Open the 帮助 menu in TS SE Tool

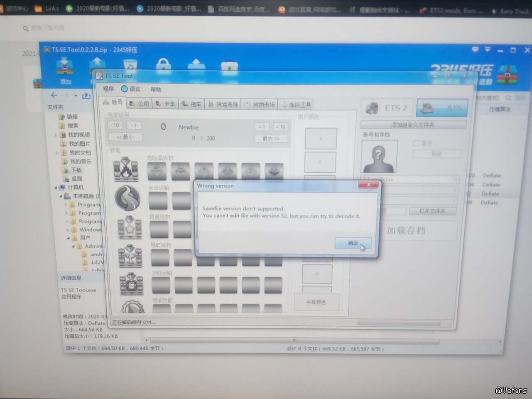pos(156,89)
